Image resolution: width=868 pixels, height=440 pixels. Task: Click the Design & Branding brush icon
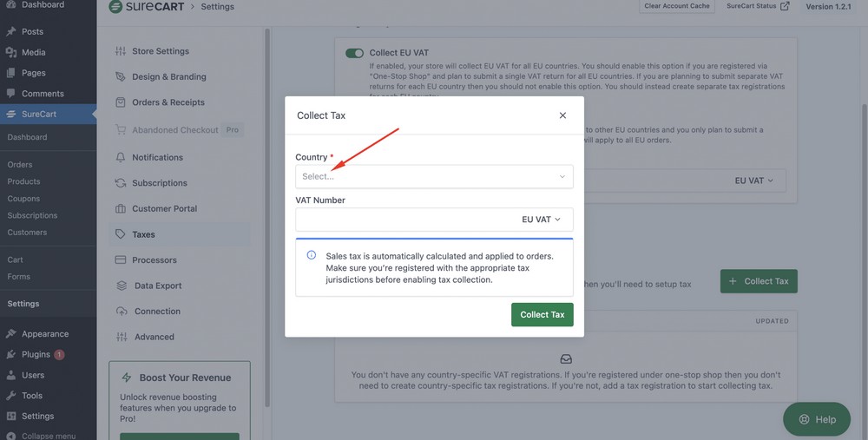(x=121, y=77)
